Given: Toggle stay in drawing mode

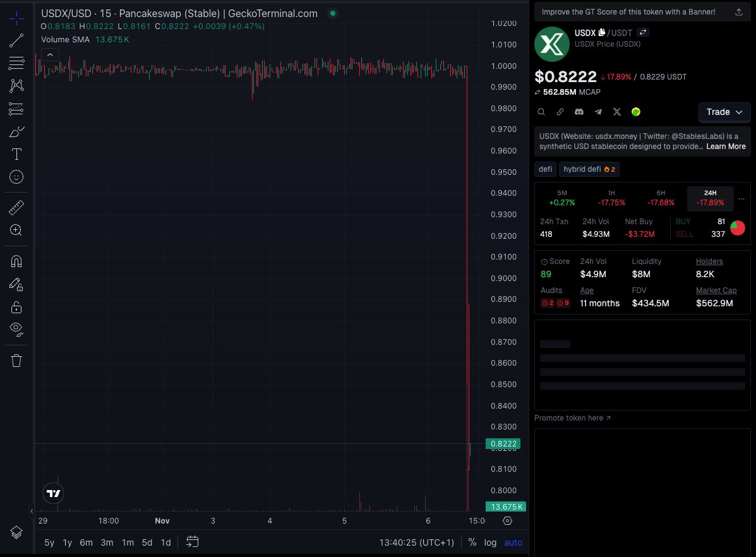Looking at the screenshot, I should click(x=16, y=285).
